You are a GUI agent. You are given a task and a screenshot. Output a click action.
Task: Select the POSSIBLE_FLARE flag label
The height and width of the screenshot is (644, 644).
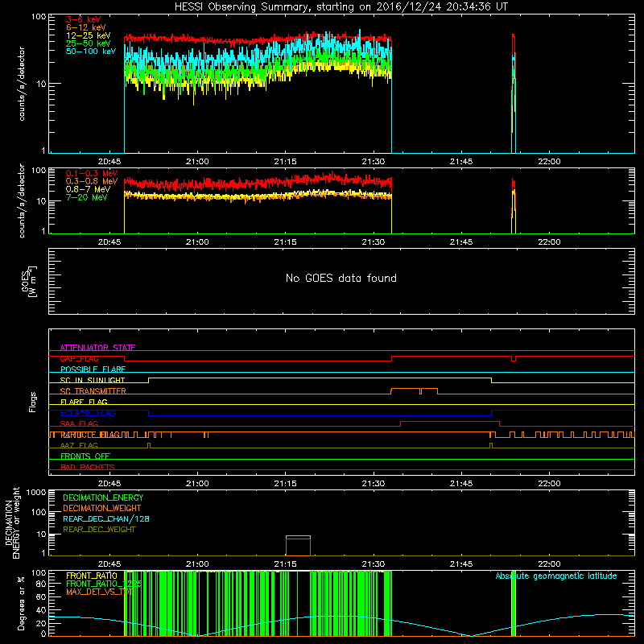point(93,369)
